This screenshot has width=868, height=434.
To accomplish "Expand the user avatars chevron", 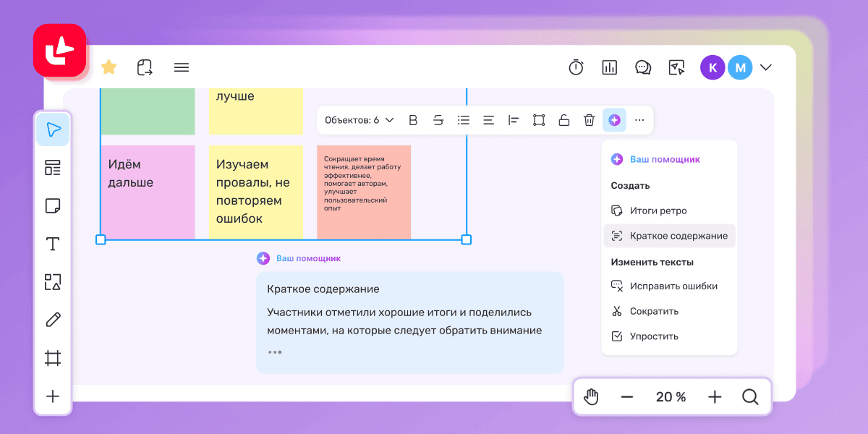I will 766,67.
